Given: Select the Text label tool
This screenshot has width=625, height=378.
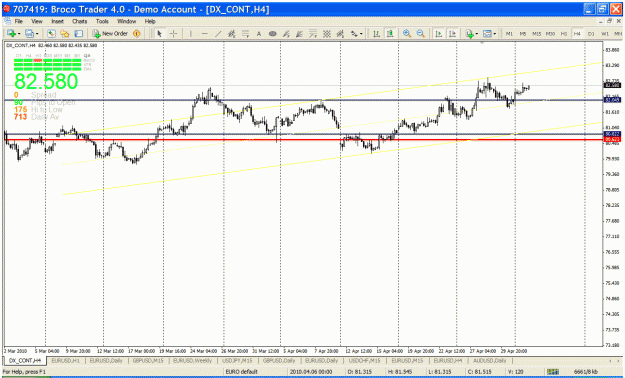Looking at the screenshot, I should click(x=259, y=34).
